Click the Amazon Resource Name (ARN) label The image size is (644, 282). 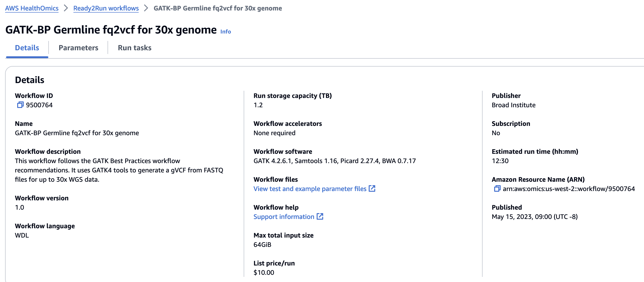coord(538,179)
